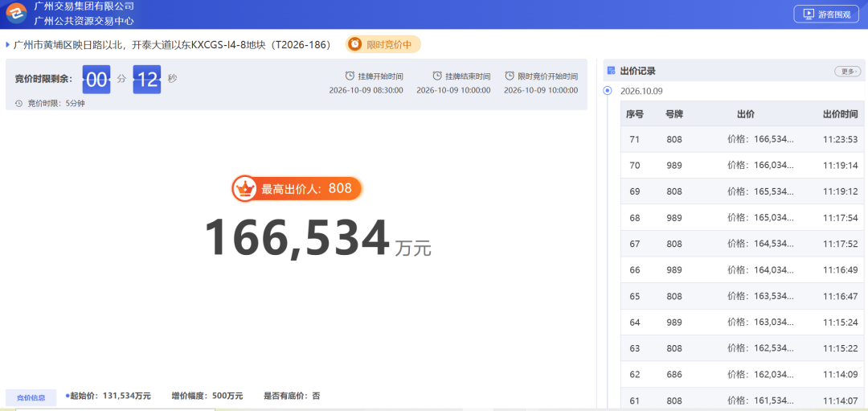This screenshot has width=868, height=411.
Task: Click the 出价时间 column header
Action: pos(841,115)
